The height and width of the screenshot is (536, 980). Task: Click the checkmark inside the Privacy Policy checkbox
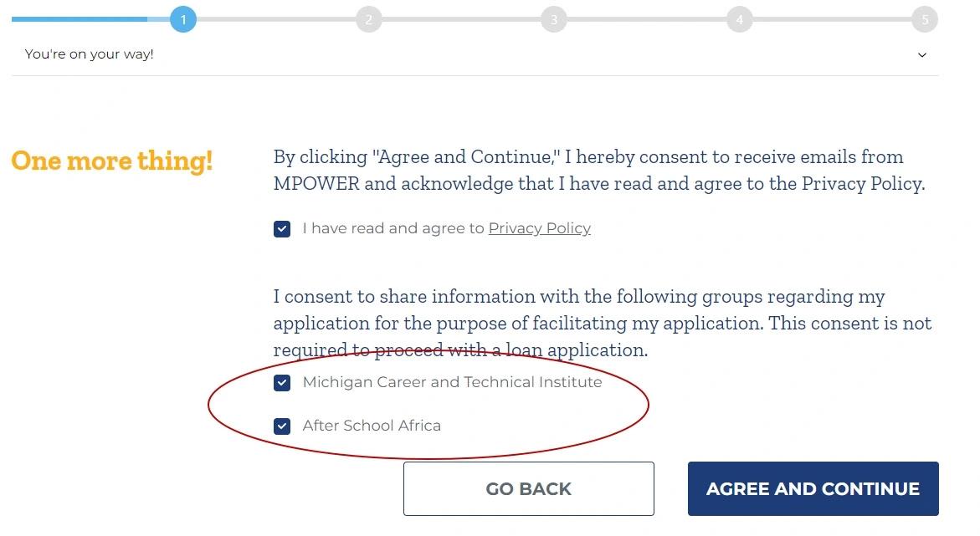(282, 228)
